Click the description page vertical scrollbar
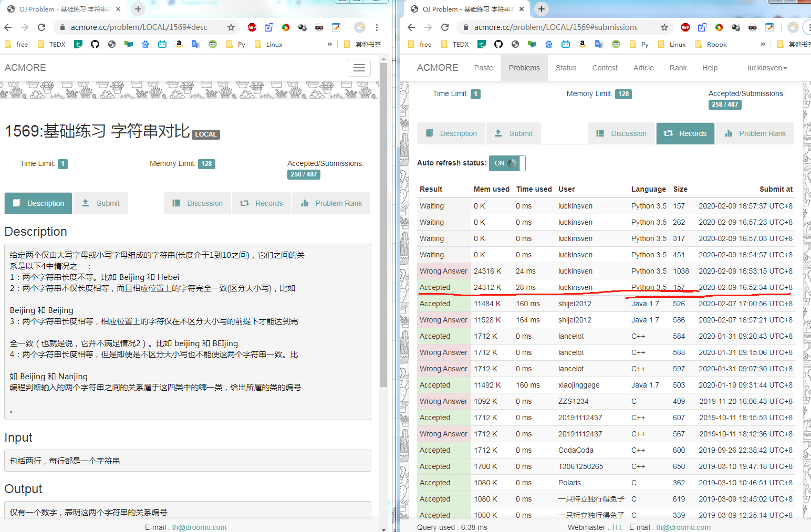Image resolution: width=811 pixels, height=532 pixels. point(383,226)
